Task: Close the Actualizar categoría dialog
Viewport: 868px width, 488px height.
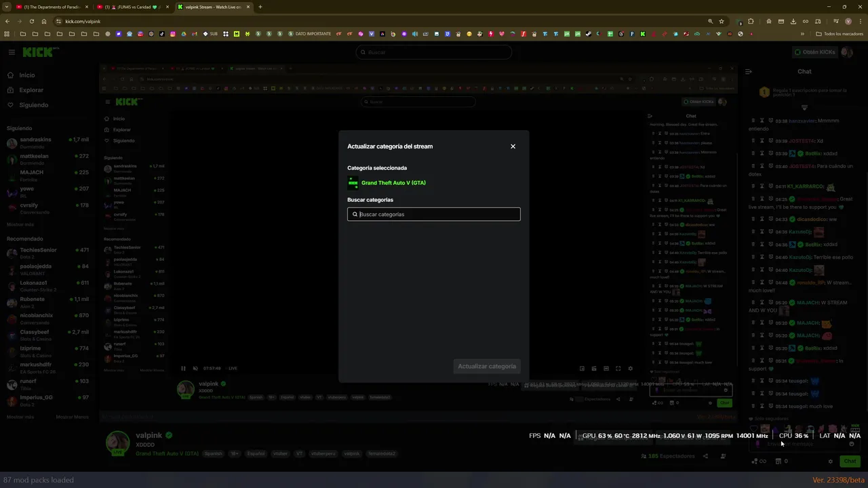Action: coord(513,146)
